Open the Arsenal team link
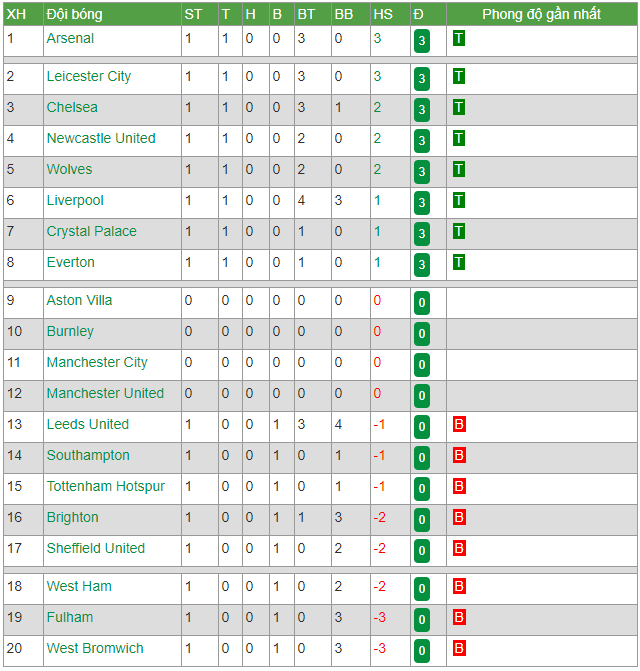The height and width of the screenshot is (671, 640). (x=70, y=39)
